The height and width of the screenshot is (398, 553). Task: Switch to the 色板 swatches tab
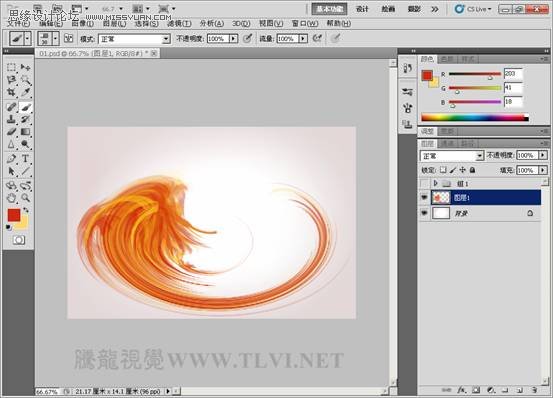(x=447, y=59)
